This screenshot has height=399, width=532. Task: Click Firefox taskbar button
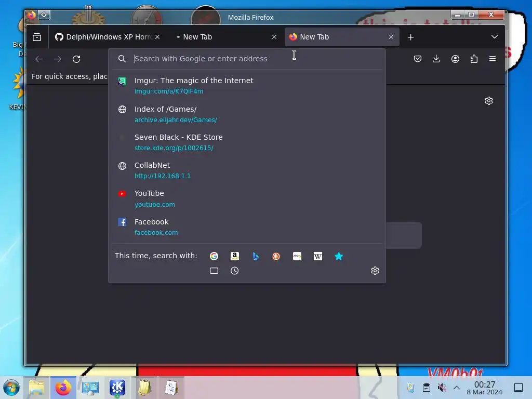coord(63,388)
